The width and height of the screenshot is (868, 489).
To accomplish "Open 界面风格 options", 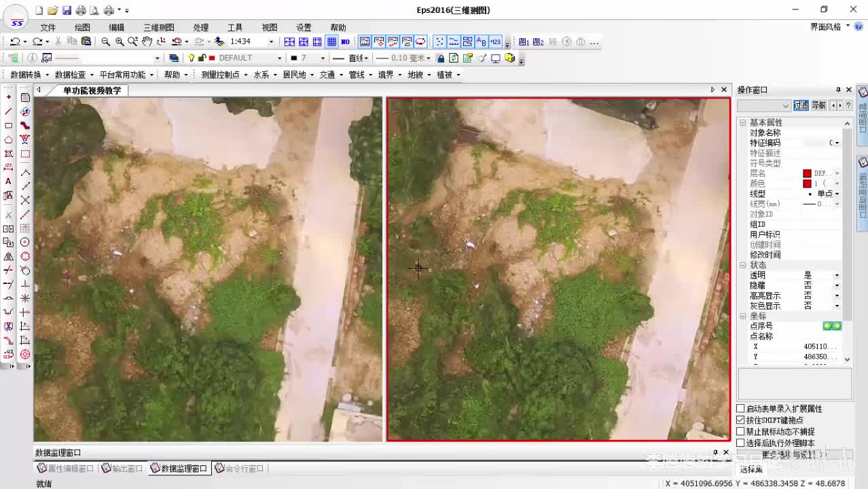I will point(830,27).
